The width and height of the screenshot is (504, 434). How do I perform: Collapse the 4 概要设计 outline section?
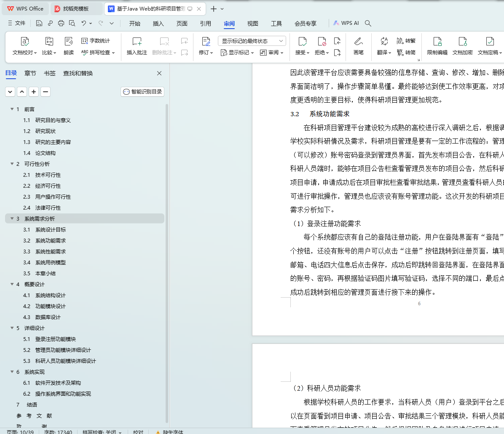[12, 284]
